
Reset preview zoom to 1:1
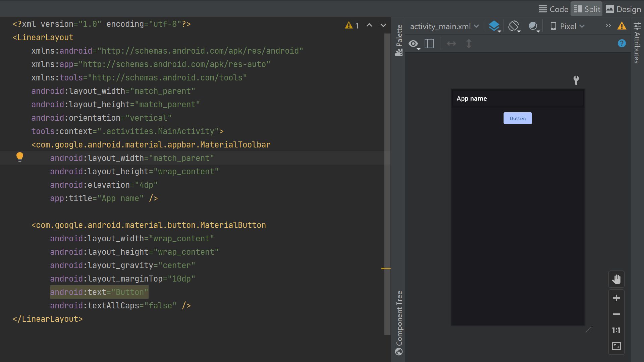click(616, 330)
